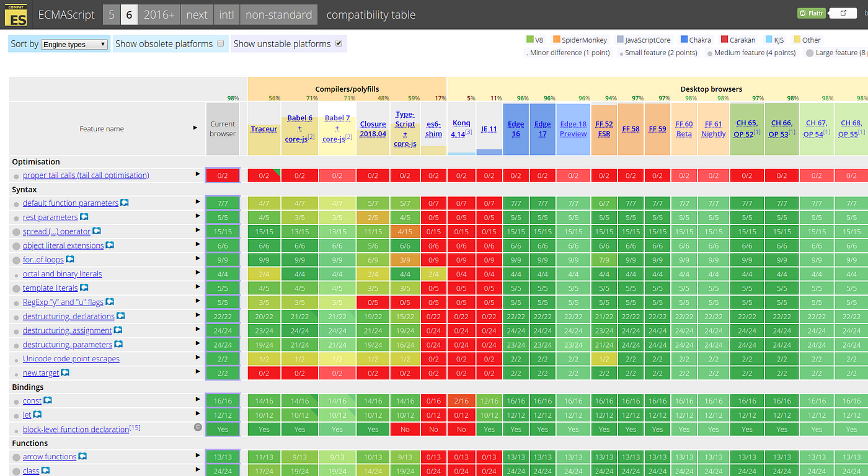This screenshot has height=476, width=868.
Task: Open the proper tail calls link
Action: click(x=86, y=175)
